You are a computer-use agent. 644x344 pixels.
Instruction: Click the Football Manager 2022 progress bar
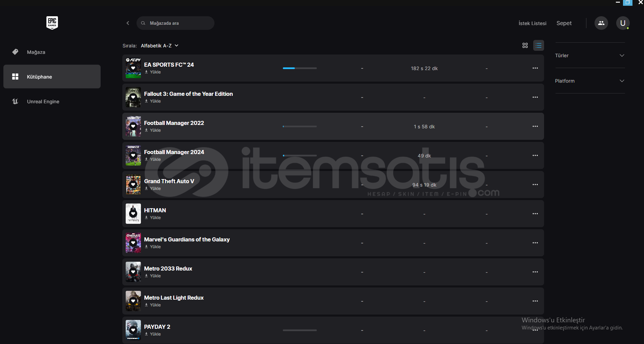pos(300,126)
